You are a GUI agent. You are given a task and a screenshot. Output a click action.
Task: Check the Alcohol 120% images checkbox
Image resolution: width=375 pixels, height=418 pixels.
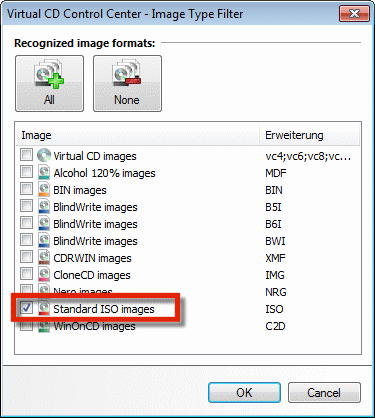[x=26, y=172]
